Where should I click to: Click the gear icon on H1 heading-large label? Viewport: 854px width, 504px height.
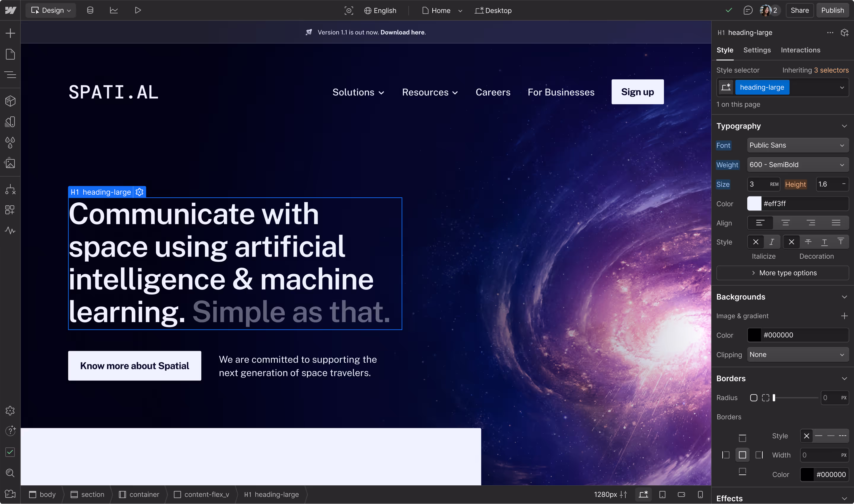(139, 192)
